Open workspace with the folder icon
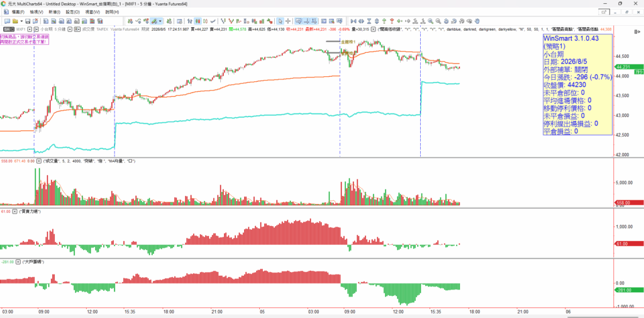This screenshot has width=644, height=318. tap(15, 21)
